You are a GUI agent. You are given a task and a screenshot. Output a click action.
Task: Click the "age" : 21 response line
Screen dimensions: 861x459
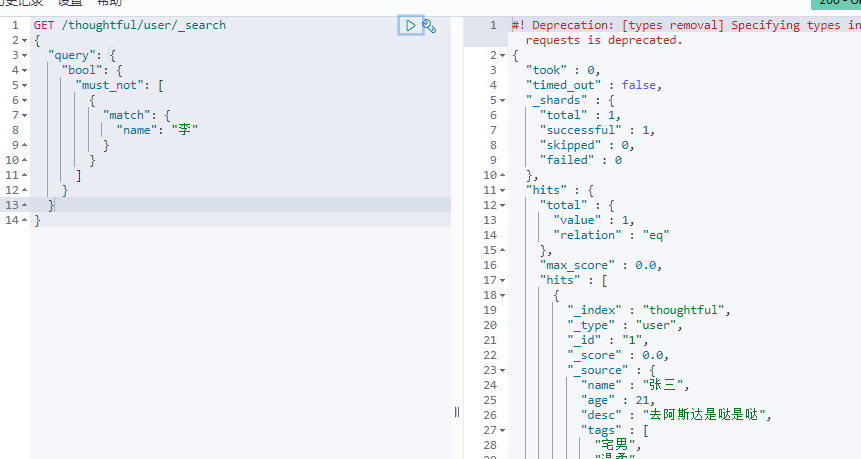618,400
